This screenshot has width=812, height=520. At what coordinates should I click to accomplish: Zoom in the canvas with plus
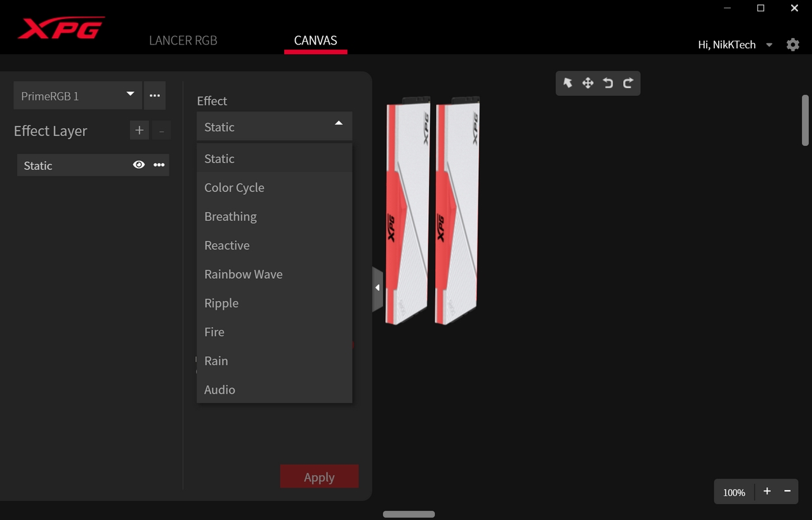point(767,491)
